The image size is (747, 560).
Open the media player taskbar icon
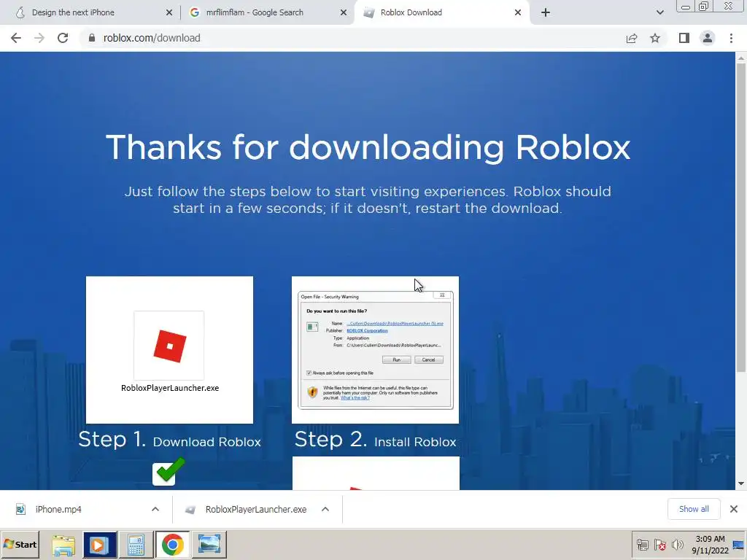click(99, 545)
